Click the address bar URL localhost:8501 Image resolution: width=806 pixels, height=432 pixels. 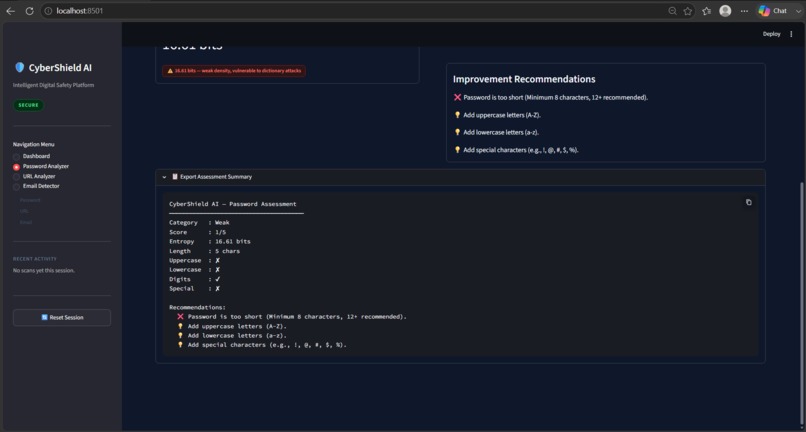[x=80, y=11]
